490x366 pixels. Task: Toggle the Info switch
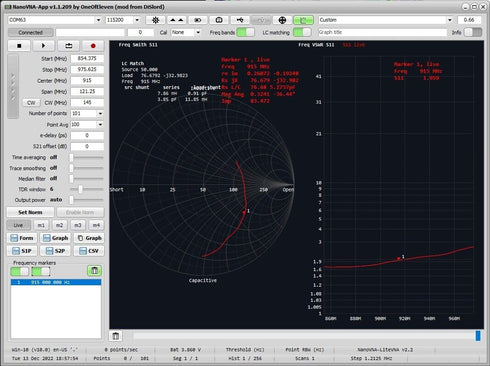point(473,32)
